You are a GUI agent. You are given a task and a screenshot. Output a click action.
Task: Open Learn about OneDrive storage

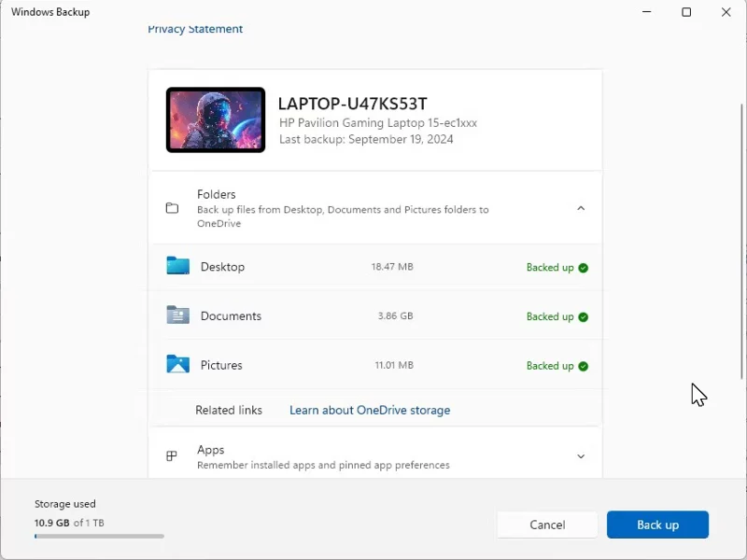click(x=370, y=411)
